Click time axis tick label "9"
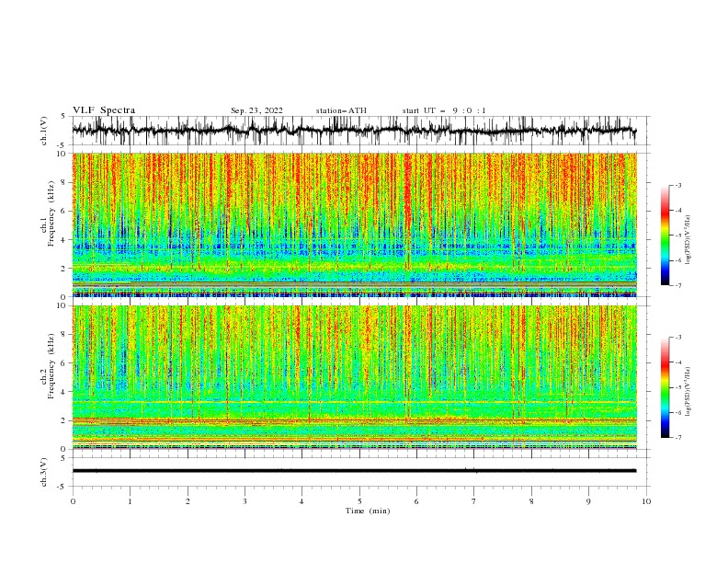Viewport: 728px width, 563px height. pyautogui.click(x=588, y=501)
